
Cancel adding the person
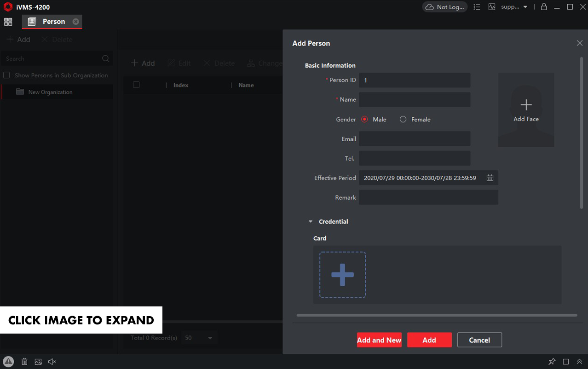479,340
